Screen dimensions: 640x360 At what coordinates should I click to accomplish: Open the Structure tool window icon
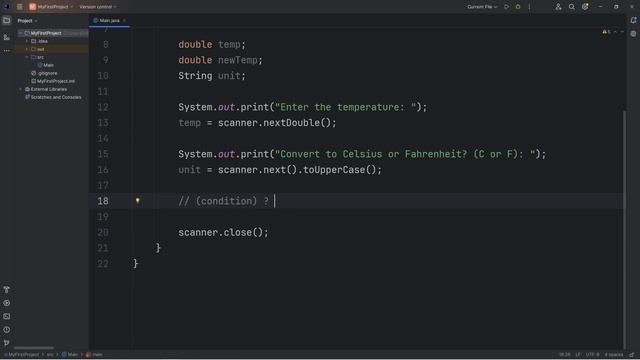[x=7, y=37]
